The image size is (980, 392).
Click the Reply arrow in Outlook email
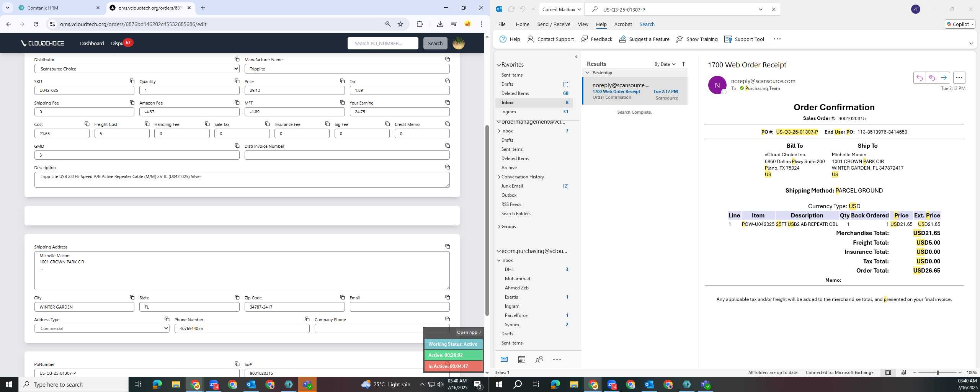point(919,78)
